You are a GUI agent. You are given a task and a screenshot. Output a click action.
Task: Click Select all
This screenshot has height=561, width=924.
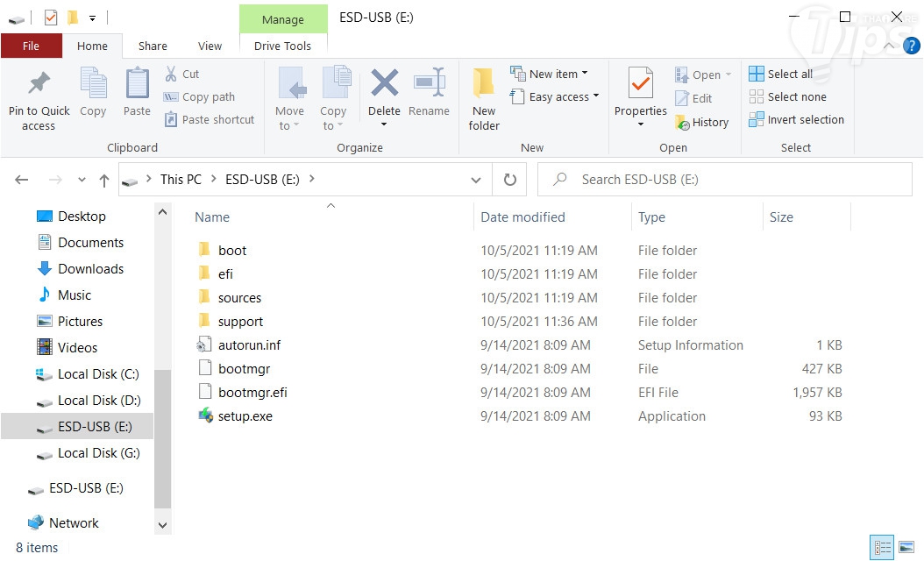tap(781, 74)
